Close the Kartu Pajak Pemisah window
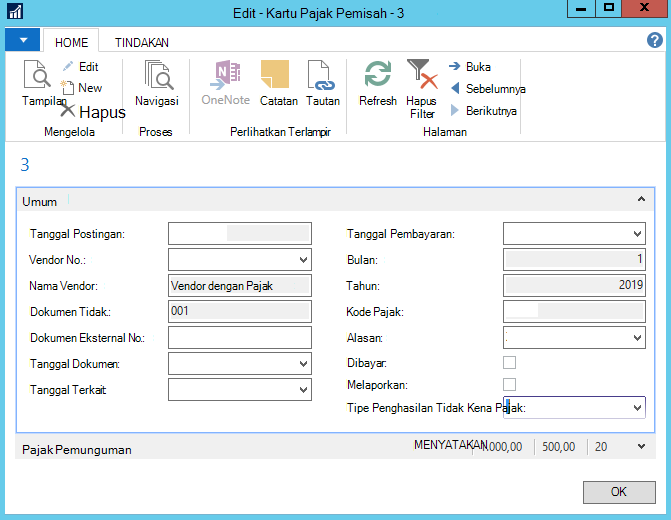 [x=644, y=8]
